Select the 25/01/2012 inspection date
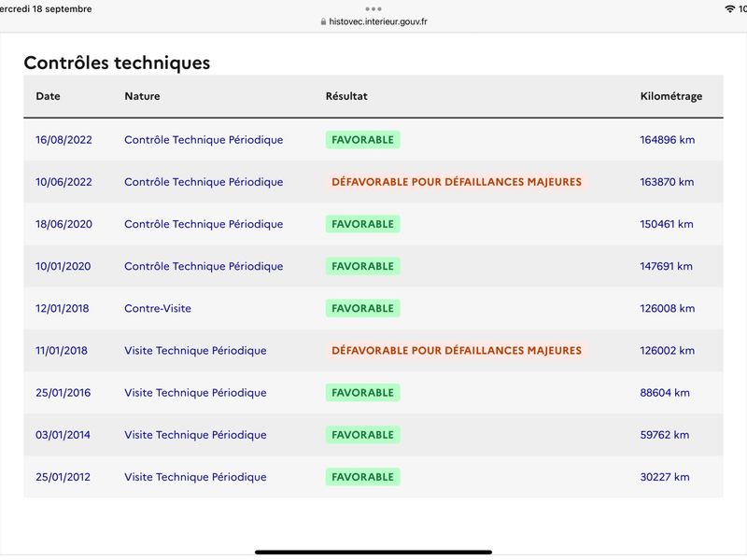Image resolution: width=747 pixels, height=560 pixels. click(63, 477)
